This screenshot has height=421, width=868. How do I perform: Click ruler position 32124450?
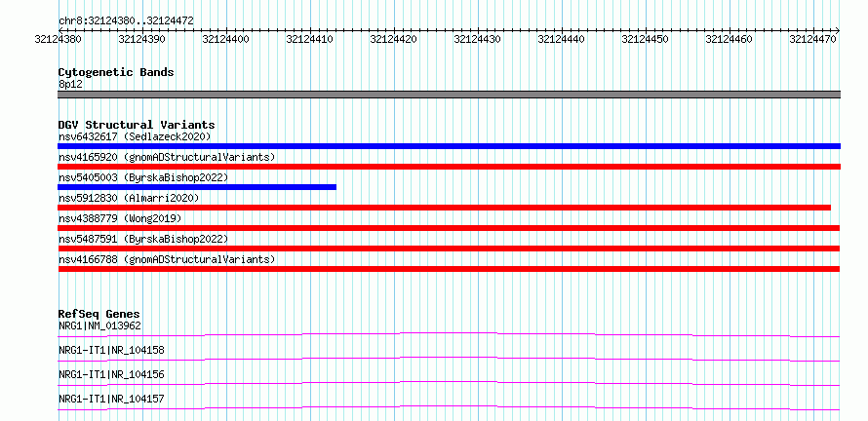click(x=646, y=39)
